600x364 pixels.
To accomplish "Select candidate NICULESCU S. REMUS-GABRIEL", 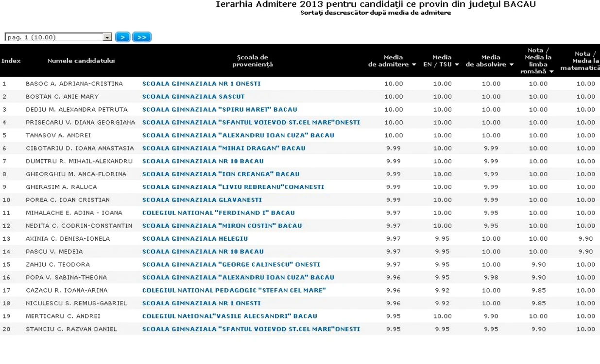I will pyautogui.click(x=76, y=303).
